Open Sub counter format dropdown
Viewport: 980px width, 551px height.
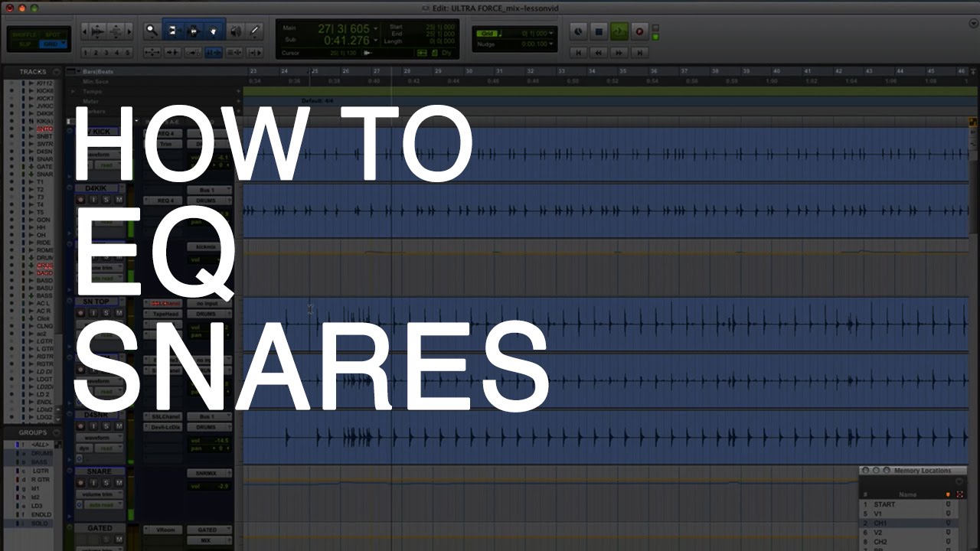pyautogui.click(x=375, y=41)
